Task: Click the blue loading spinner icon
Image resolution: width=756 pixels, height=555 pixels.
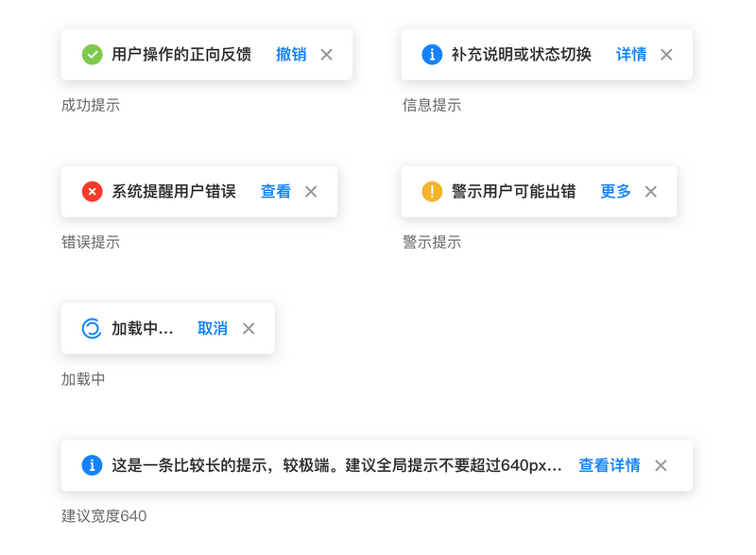Action: click(92, 329)
